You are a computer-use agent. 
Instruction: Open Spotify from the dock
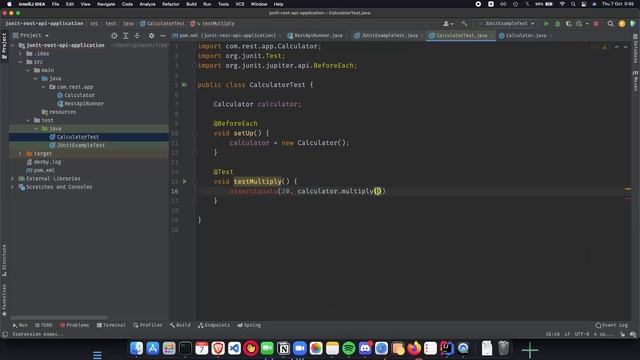pyautogui.click(x=349, y=348)
